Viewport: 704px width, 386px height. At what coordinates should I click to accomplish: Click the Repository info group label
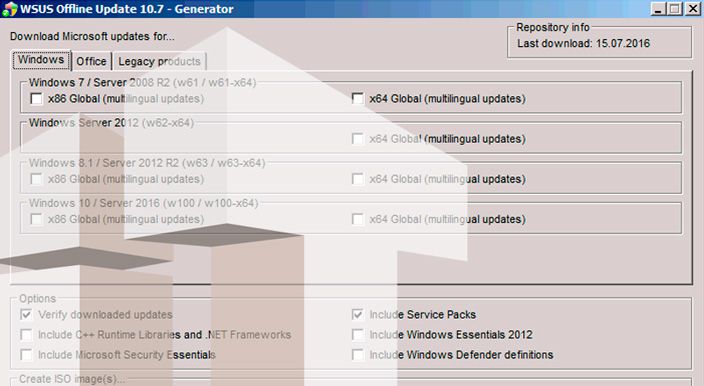(553, 27)
